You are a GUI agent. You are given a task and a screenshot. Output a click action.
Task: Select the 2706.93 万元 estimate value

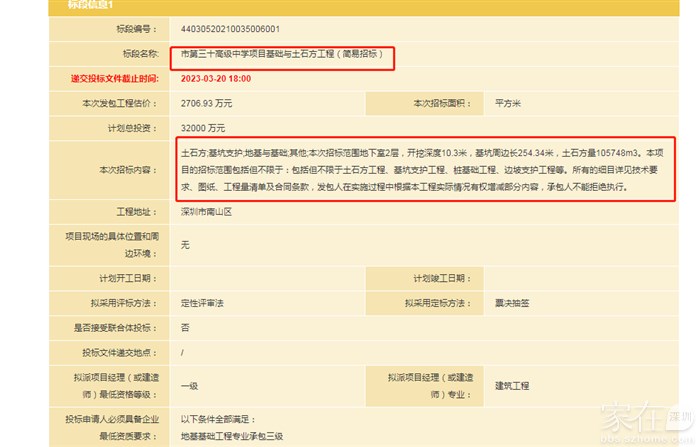pos(207,103)
